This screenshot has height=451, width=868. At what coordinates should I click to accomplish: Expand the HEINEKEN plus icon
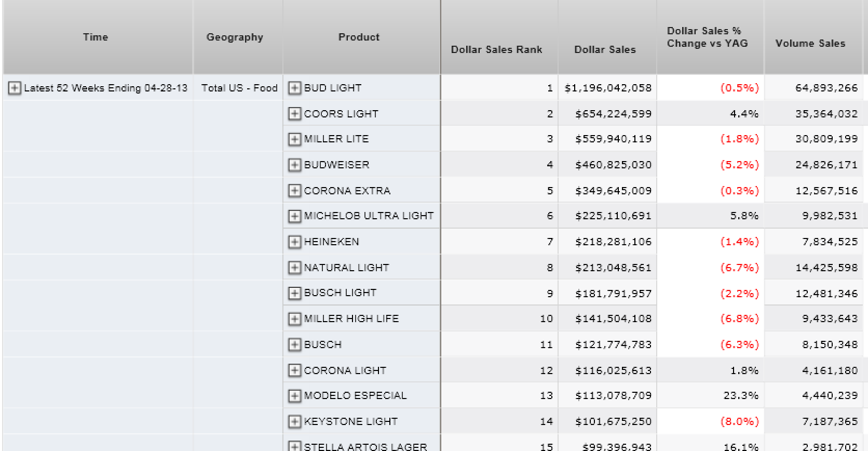[294, 242]
